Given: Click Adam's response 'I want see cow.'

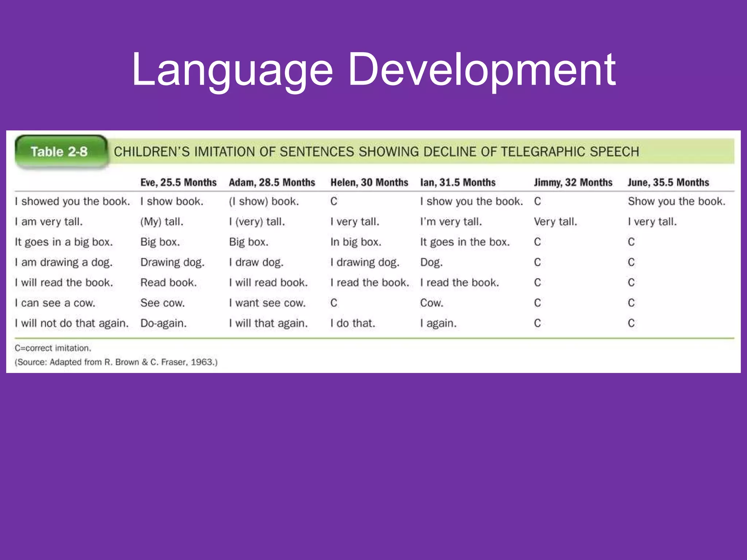Looking at the screenshot, I should 267,303.
